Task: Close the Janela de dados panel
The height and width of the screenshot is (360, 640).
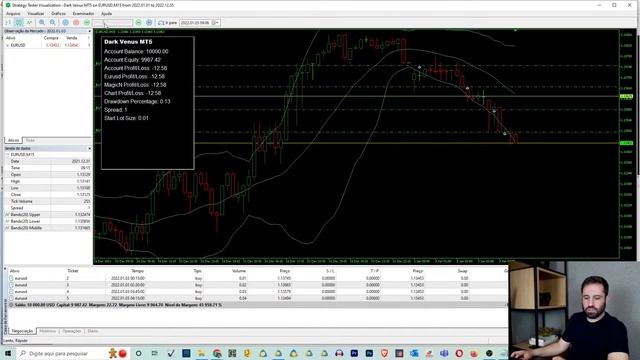Action: (89, 149)
